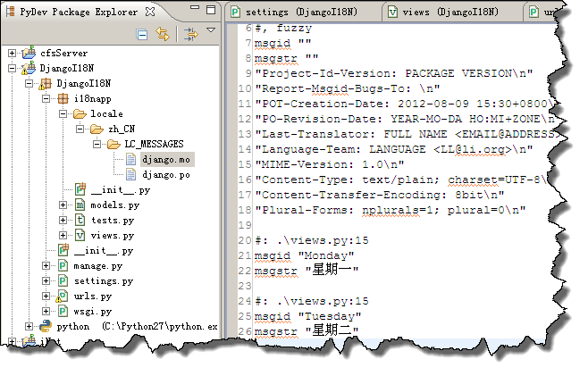Collapse the LC_MESSAGES folder
This screenshot has width=588, height=376.
(97, 144)
